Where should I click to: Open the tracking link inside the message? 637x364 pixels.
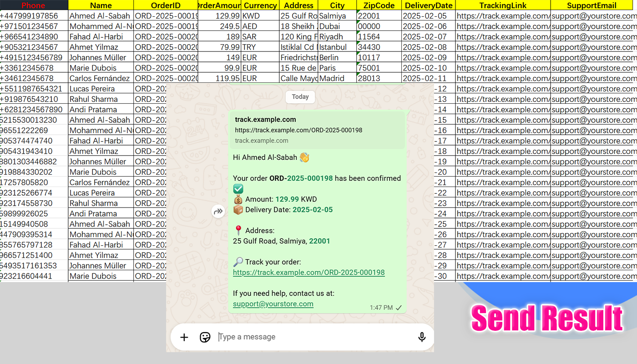[309, 273]
